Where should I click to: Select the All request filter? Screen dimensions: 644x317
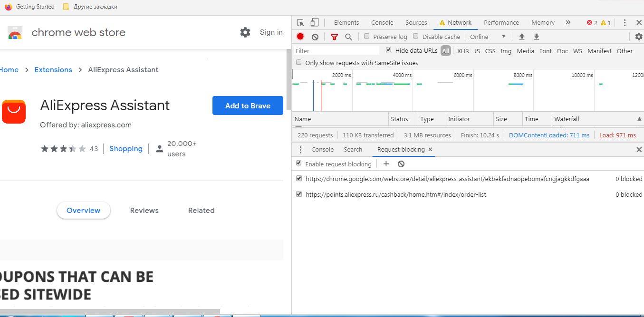445,51
